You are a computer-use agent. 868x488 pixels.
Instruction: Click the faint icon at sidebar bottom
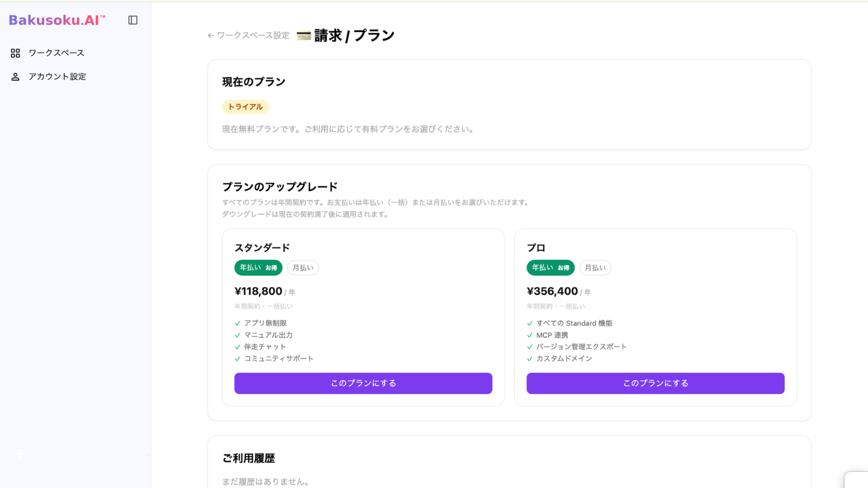[x=20, y=454]
